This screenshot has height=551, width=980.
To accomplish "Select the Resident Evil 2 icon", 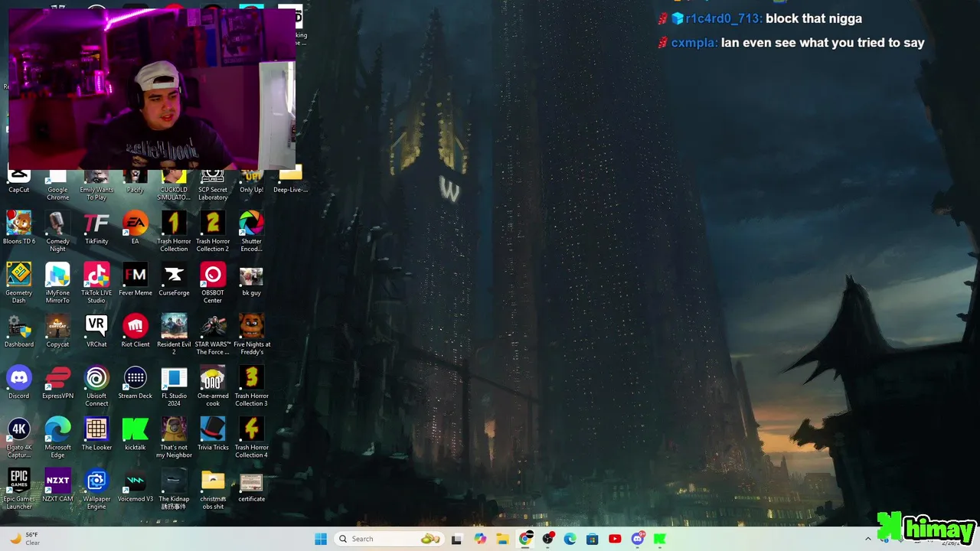I will [174, 334].
